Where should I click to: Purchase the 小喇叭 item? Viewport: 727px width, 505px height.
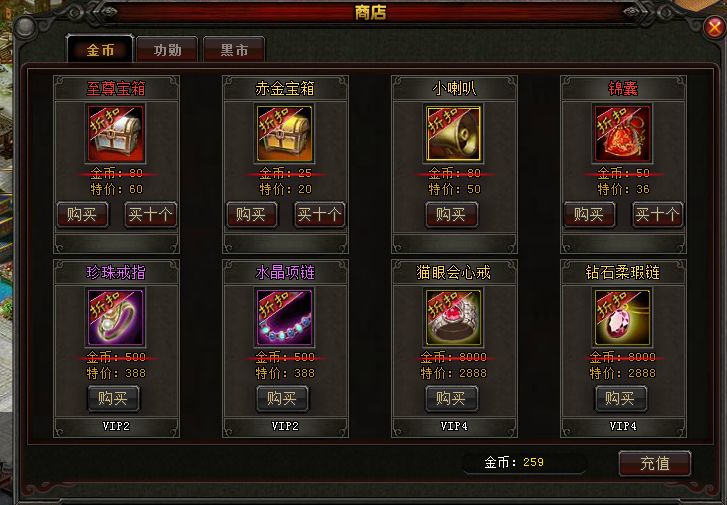pos(452,215)
